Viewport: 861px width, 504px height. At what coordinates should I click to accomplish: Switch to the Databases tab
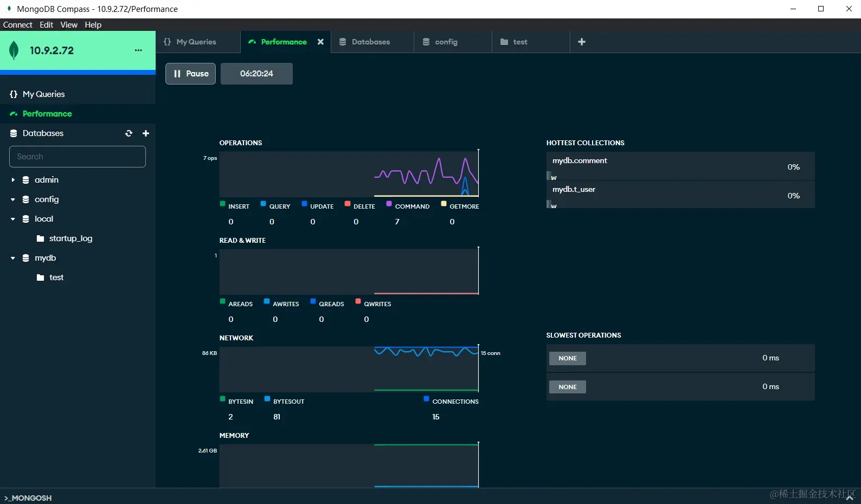click(371, 42)
